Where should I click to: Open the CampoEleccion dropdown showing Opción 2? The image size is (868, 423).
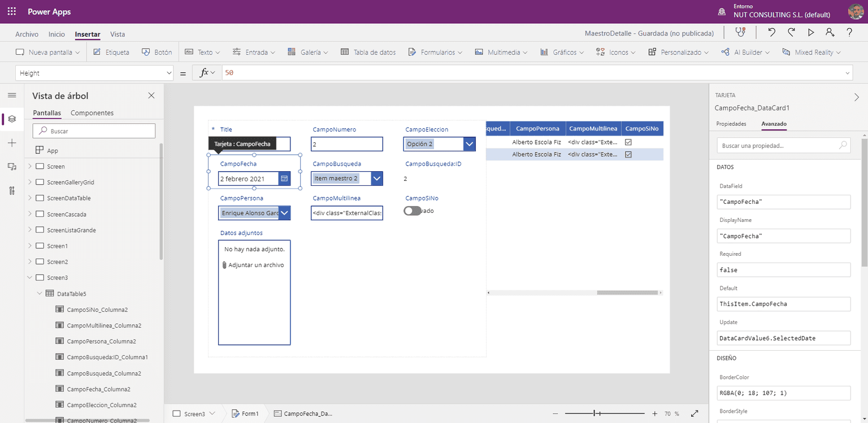click(x=470, y=144)
